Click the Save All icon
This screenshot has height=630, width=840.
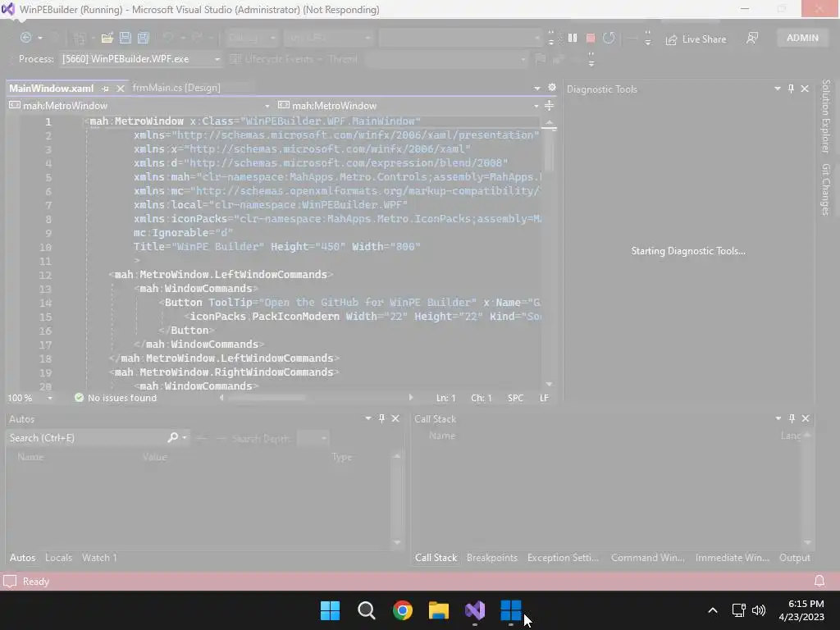143,38
